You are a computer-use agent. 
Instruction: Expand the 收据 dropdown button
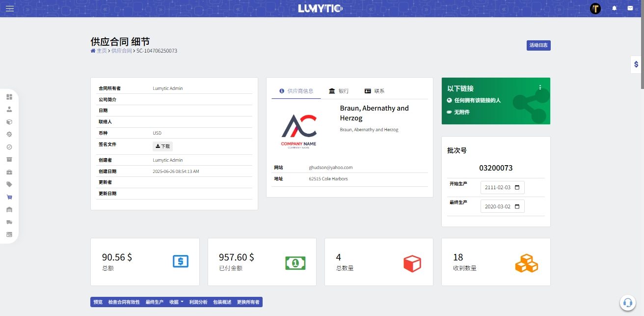coord(176,302)
